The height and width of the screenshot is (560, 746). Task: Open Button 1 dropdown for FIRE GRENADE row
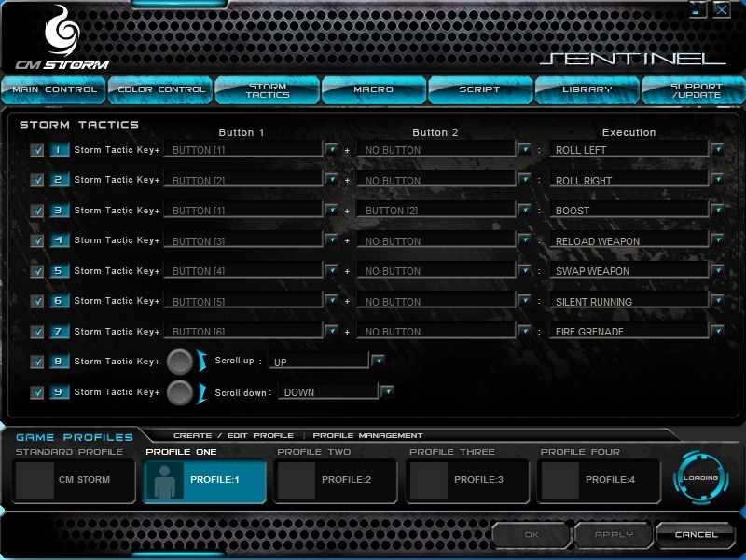[x=332, y=331]
